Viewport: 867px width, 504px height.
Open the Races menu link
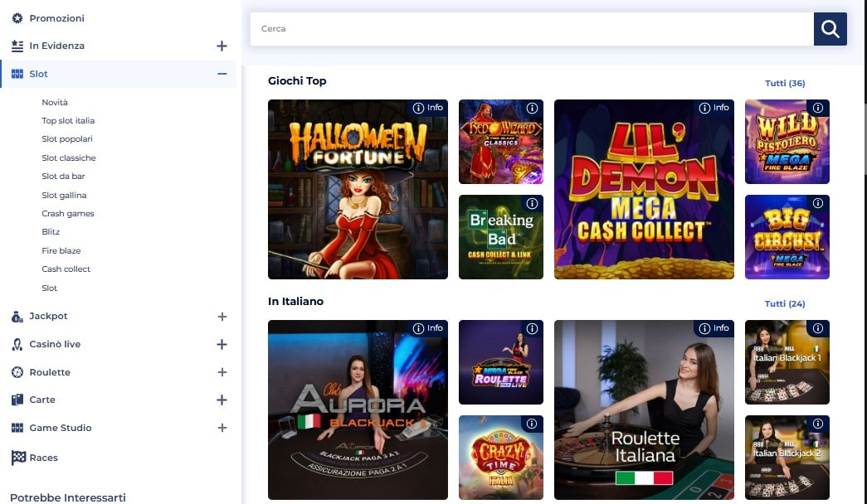click(x=43, y=458)
